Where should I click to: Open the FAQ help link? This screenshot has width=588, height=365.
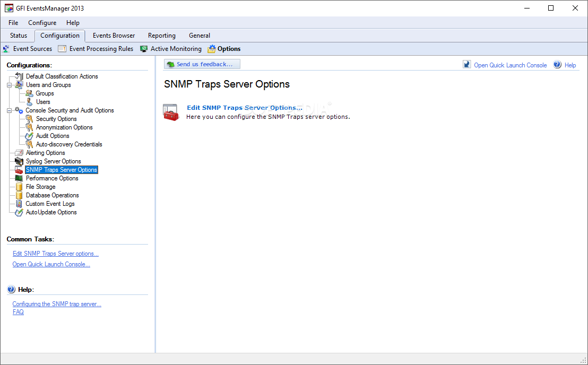tap(18, 312)
